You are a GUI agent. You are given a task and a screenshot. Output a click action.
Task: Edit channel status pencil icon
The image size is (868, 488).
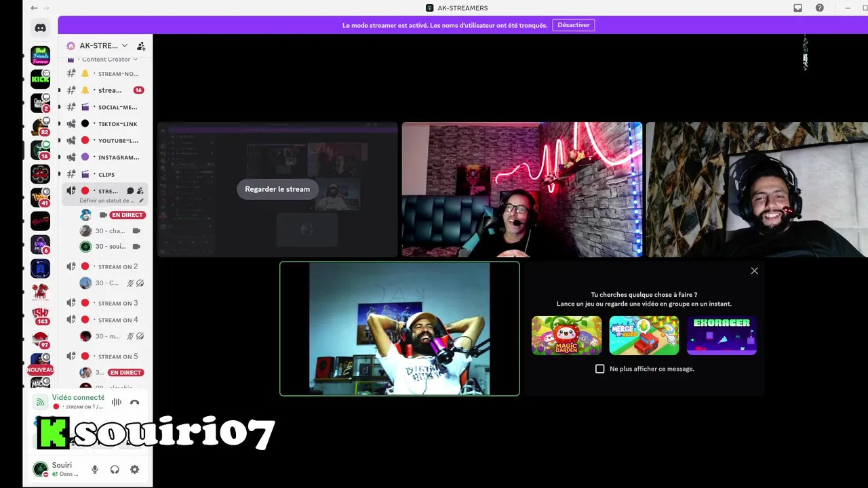(141, 201)
